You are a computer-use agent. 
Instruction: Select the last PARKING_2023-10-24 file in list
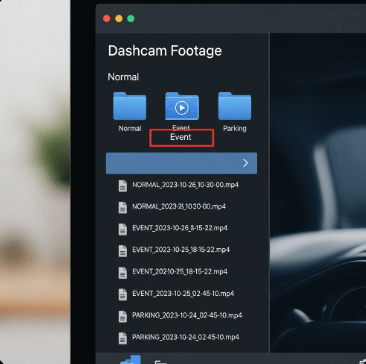(179, 338)
